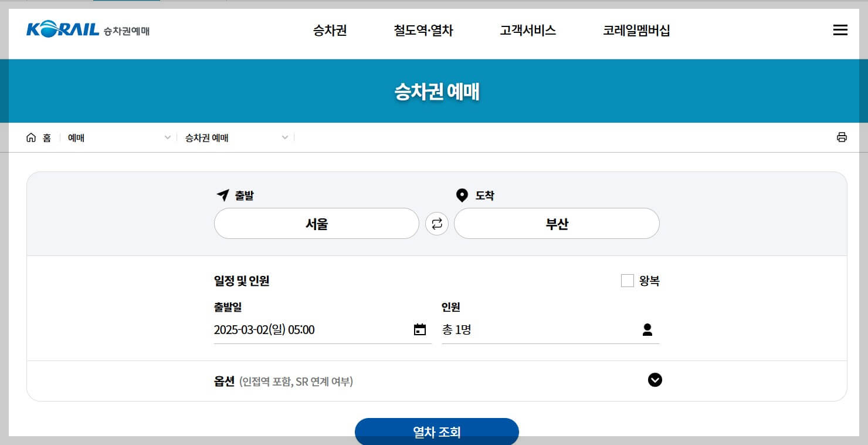The width and height of the screenshot is (868, 445).
Task: Click the 서울 departure station field
Action: click(x=316, y=224)
